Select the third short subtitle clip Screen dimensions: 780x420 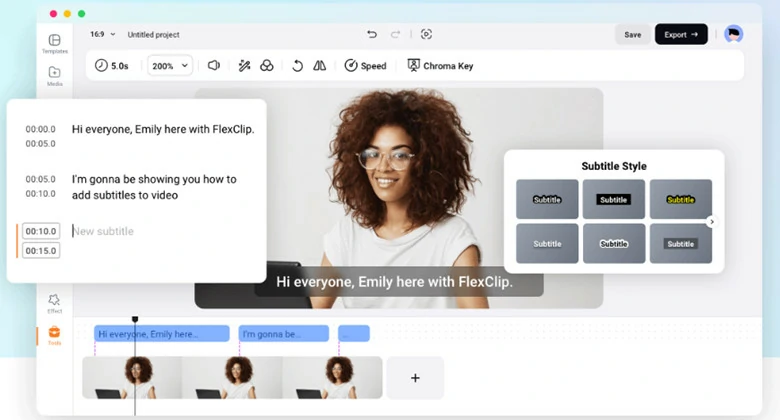[354, 333]
